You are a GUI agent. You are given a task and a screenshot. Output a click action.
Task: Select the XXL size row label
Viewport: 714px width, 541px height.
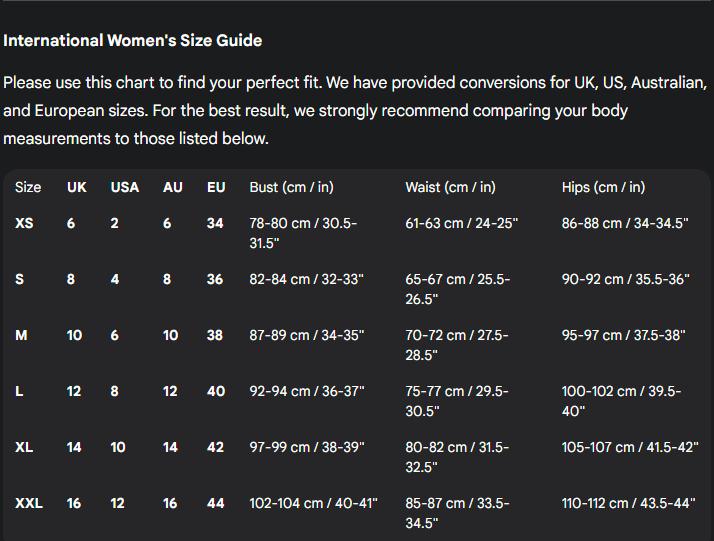pyautogui.click(x=29, y=503)
